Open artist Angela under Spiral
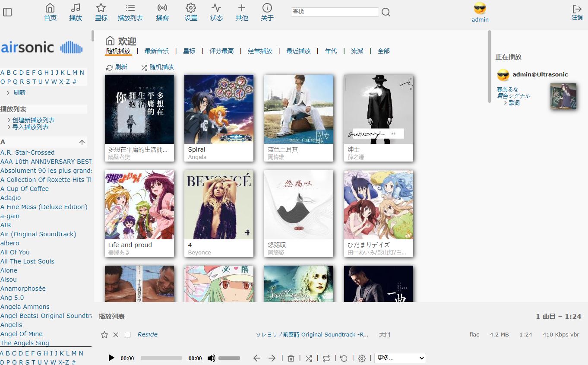The height and width of the screenshot is (365, 588). point(197,157)
